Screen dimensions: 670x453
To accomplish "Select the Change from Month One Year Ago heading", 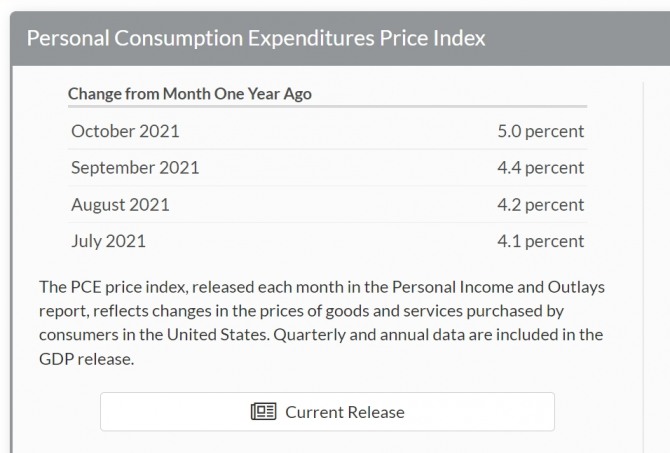I will [189, 94].
